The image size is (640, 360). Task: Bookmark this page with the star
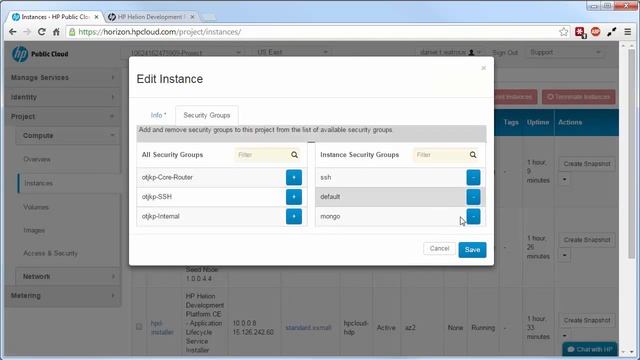click(x=564, y=31)
